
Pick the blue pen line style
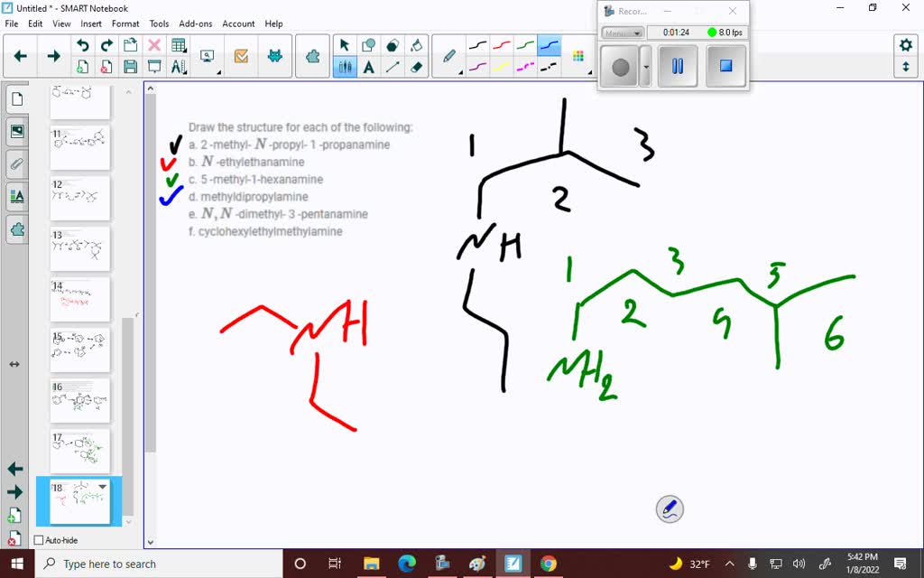[550, 45]
